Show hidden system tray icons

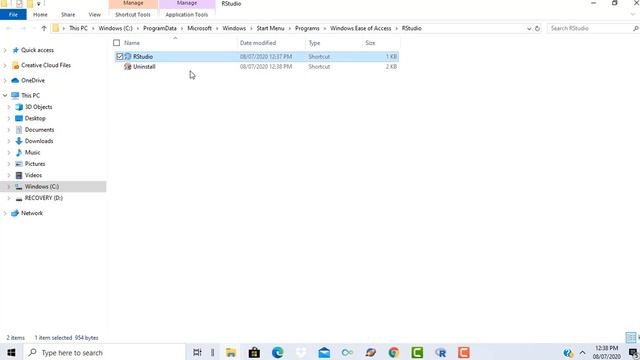[582, 353]
